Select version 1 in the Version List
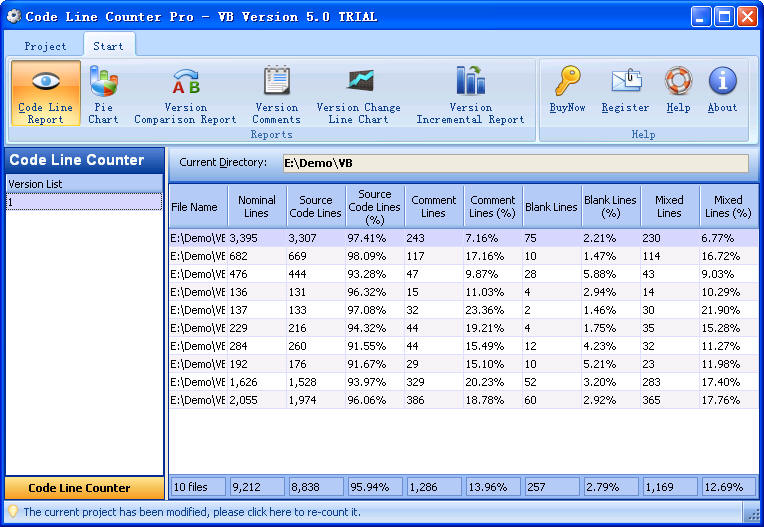764x527 pixels. (84, 202)
